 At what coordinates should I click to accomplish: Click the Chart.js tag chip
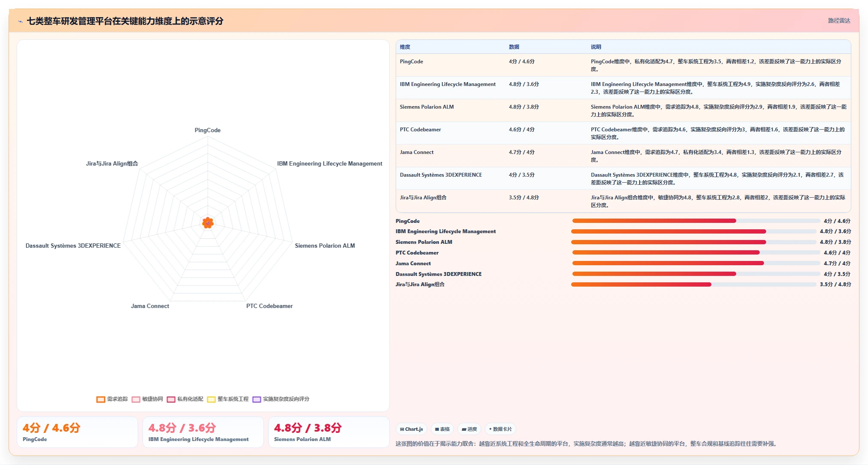(x=412, y=429)
